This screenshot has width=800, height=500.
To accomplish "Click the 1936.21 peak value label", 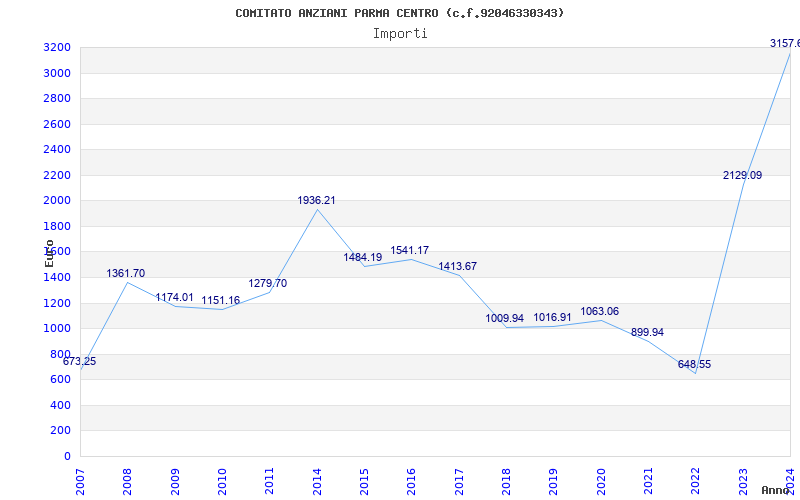I will point(316,201).
